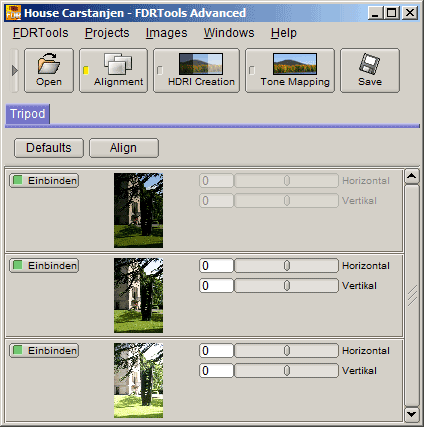Click the FDR application icon in title bar
The image size is (424, 427).
(x=13, y=13)
